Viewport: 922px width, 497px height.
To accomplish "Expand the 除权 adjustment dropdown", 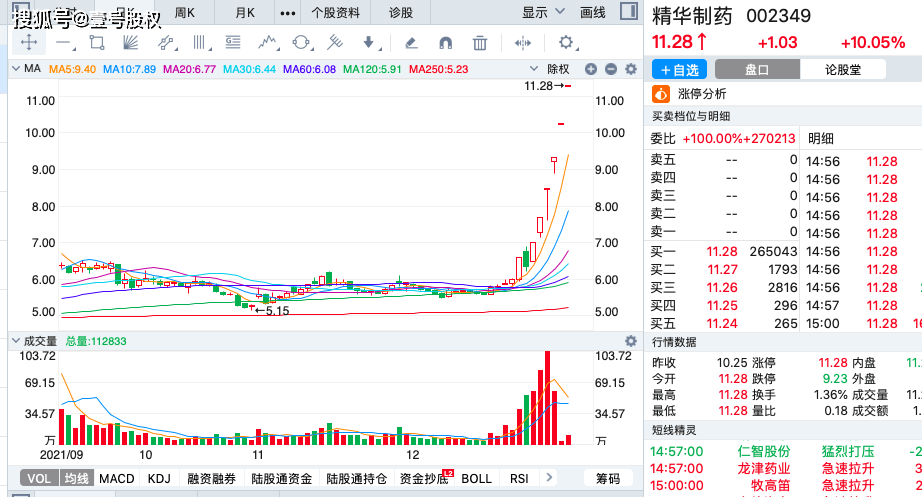I will click(563, 69).
